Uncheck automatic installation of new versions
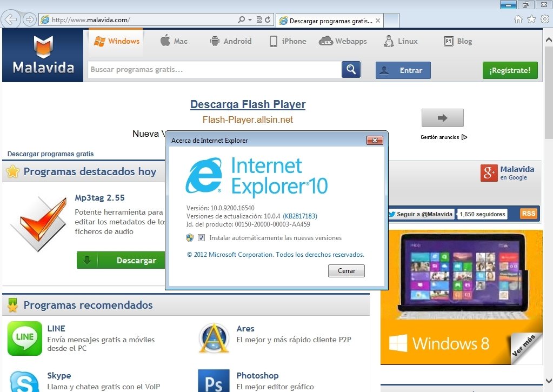This screenshot has width=553, height=392. [202, 238]
